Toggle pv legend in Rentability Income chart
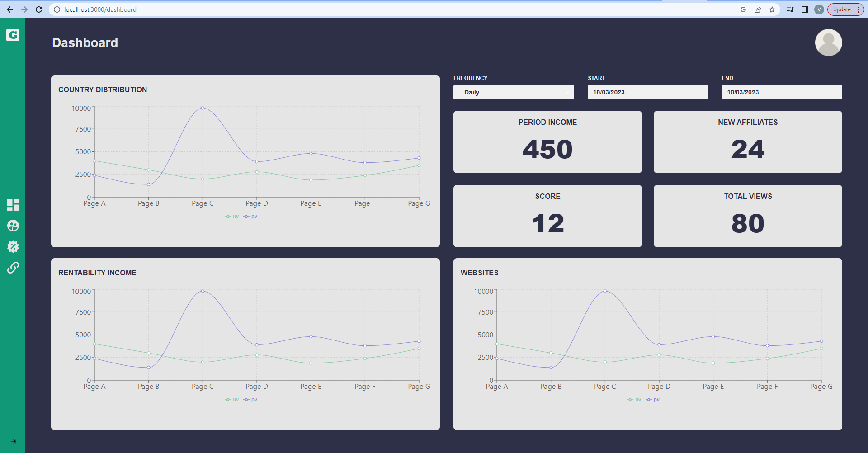Viewport: 868px width, 453px height. (x=250, y=400)
